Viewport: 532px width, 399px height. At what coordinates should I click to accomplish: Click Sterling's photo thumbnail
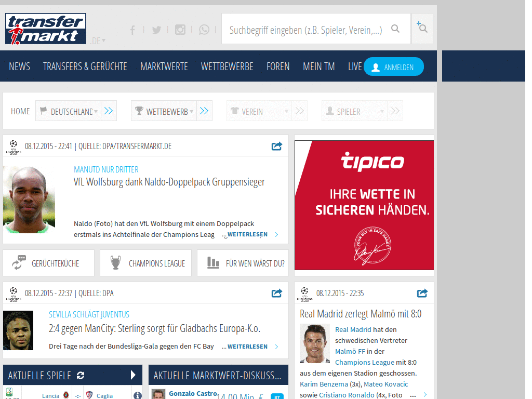coord(18,330)
